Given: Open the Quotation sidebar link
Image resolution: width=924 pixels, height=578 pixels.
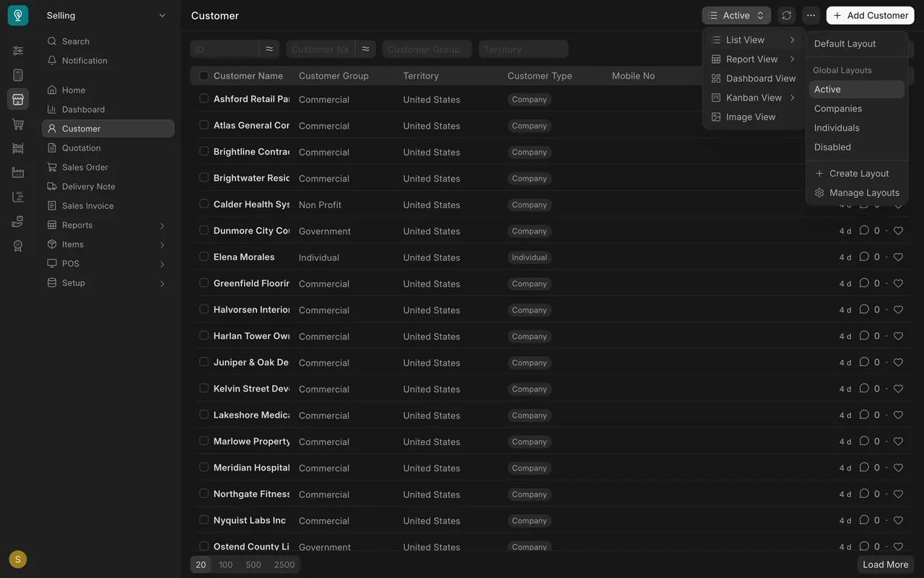Looking at the screenshot, I should [108, 148].
